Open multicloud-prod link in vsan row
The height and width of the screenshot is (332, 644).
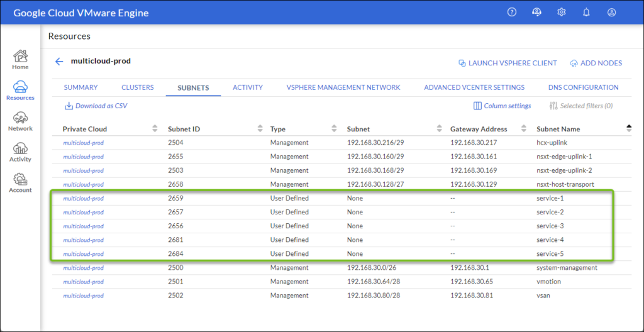[x=84, y=296]
